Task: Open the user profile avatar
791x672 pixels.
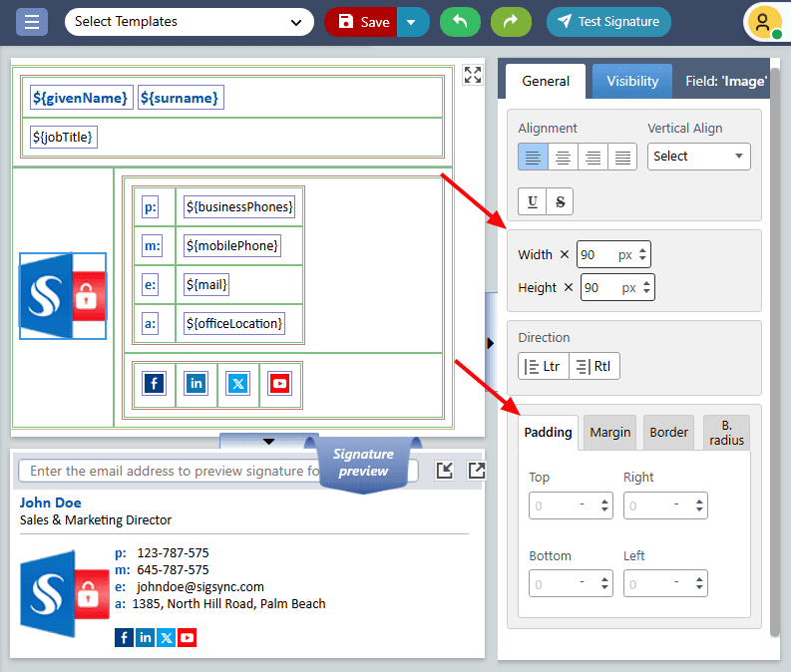Action: [x=763, y=22]
